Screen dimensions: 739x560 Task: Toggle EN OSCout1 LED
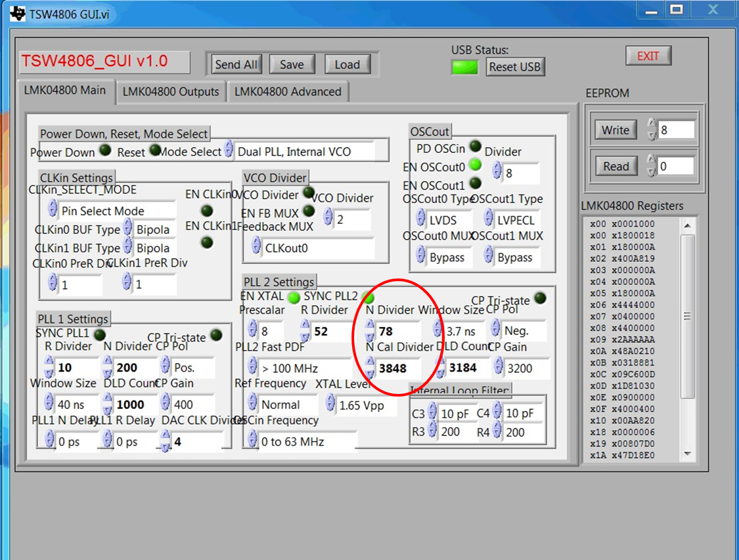[x=476, y=183]
